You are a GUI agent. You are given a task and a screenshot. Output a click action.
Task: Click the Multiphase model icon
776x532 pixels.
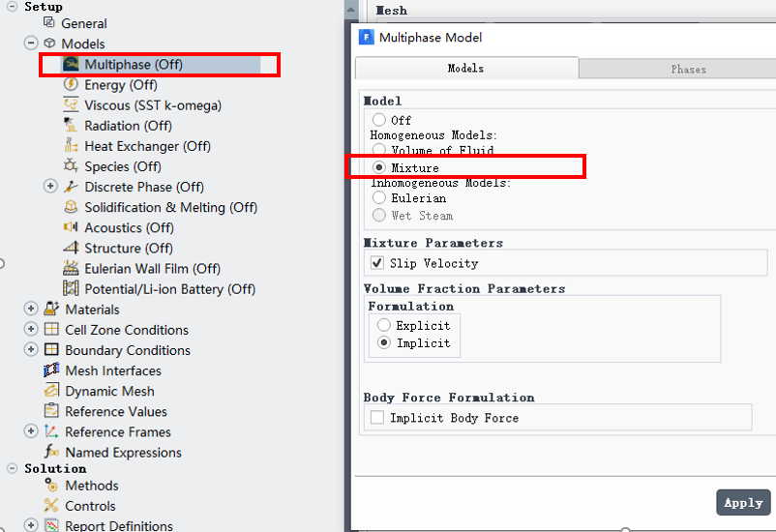pyautogui.click(x=71, y=64)
